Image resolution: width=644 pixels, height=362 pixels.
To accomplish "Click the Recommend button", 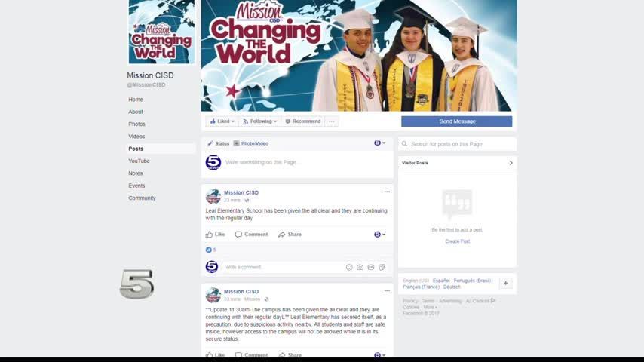I will pos(302,121).
